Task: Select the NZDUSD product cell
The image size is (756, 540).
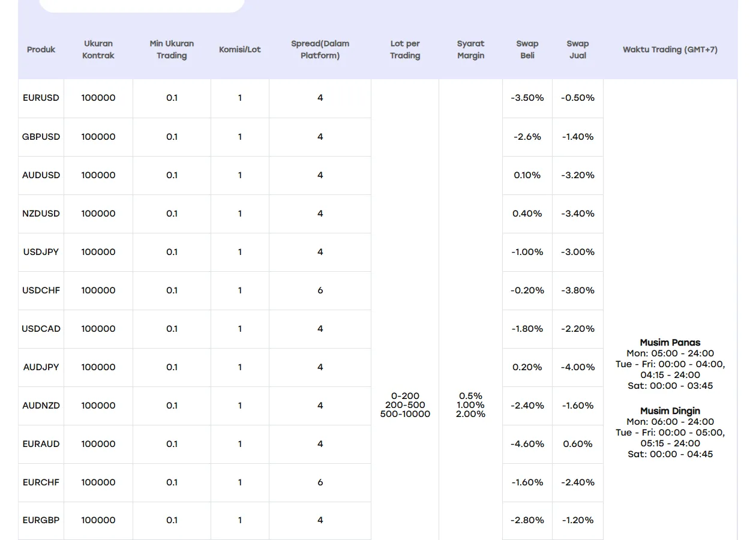Action: pos(41,214)
